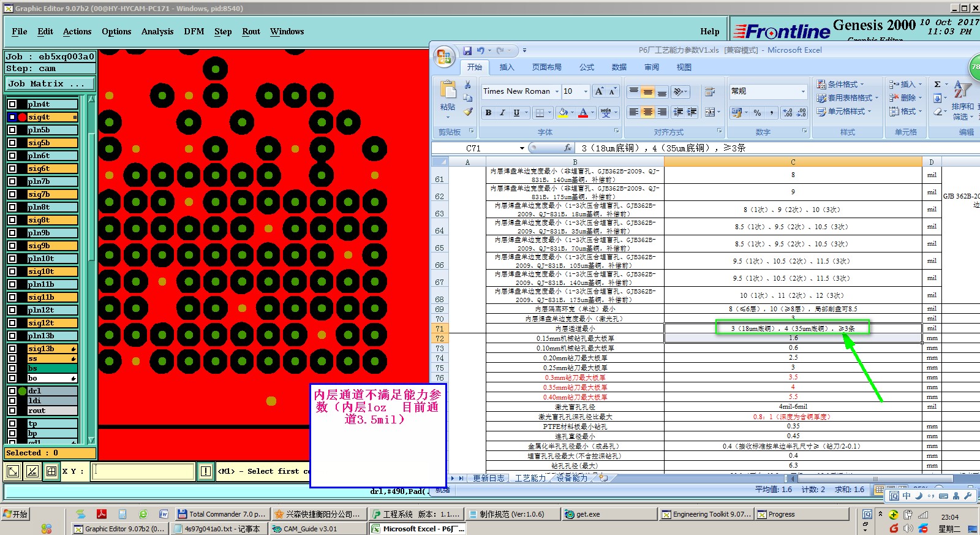Click the fill color bucket swatch
Screen dimensions: 980x535
pos(563,113)
